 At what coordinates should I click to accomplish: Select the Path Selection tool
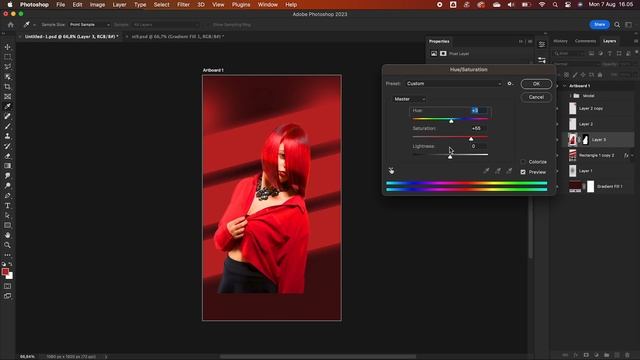pos(7,215)
